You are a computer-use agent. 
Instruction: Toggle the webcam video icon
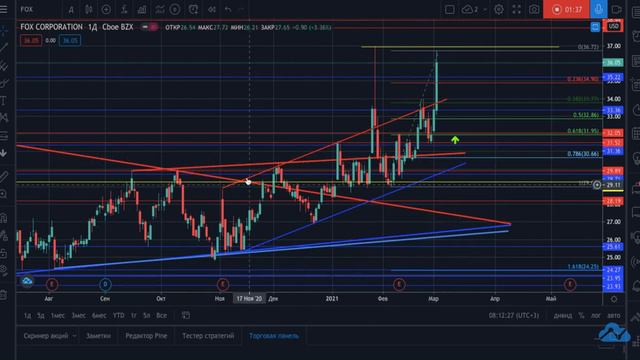pyautogui.click(x=617, y=9)
